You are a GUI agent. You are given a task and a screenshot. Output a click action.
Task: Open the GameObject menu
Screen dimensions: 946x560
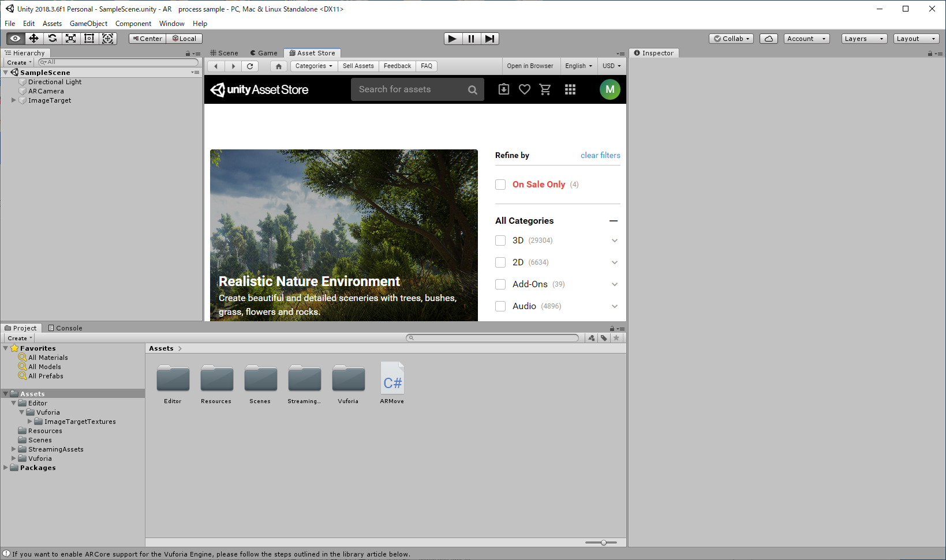click(88, 24)
